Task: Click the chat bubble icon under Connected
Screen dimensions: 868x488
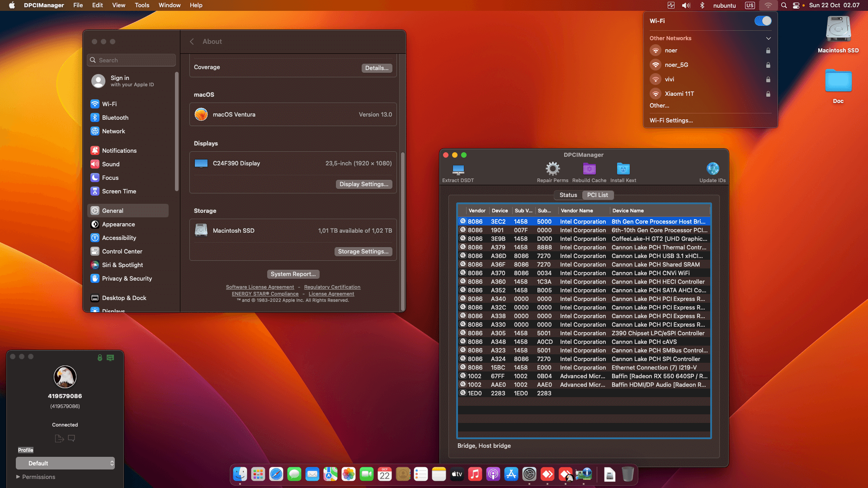Action: pyautogui.click(x=71, y=438)
